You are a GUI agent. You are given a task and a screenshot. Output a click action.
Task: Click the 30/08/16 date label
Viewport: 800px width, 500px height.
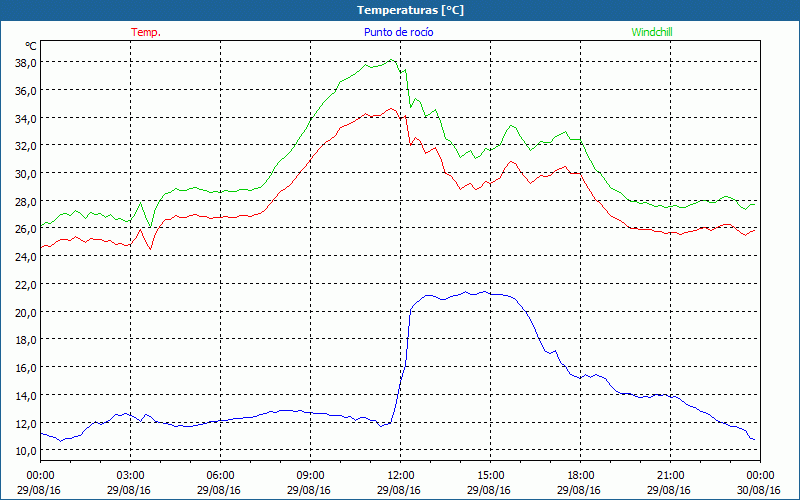pos(760,490)
